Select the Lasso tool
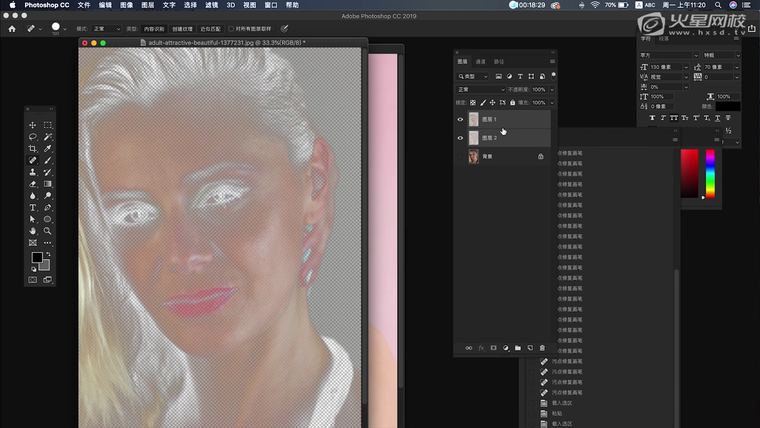Viewport: 760px width, 428px height. pyautogui.click(x=33, y=136)
